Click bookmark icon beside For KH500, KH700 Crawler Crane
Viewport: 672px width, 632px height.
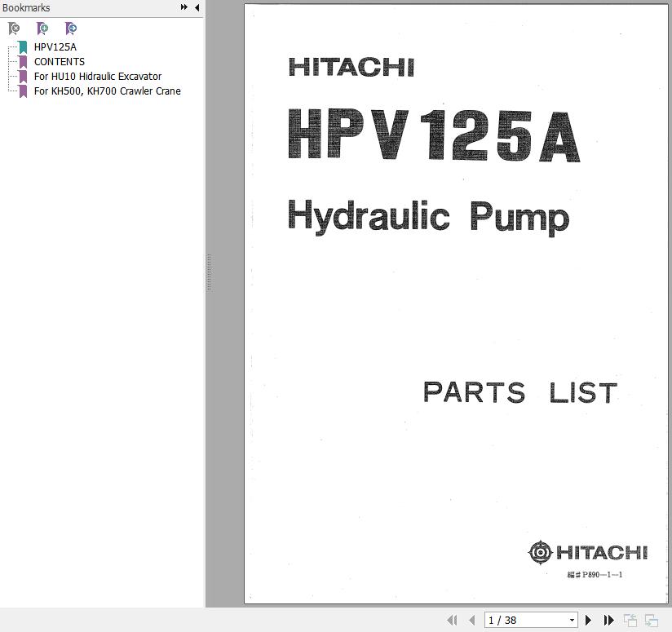point(23,91)
